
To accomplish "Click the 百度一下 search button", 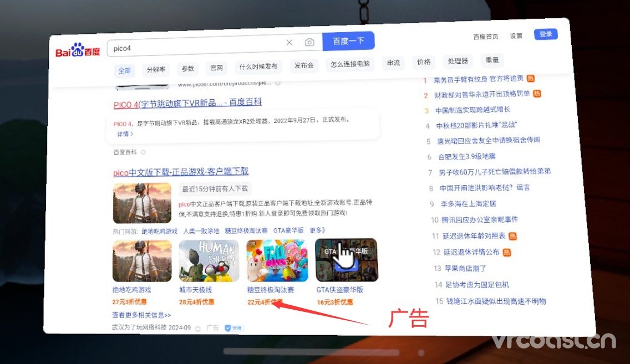I will tap(348, 41).
